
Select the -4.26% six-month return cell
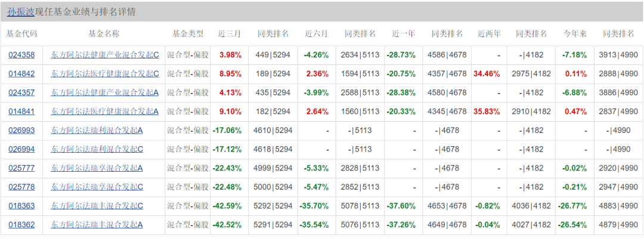[x=317, y=55]
